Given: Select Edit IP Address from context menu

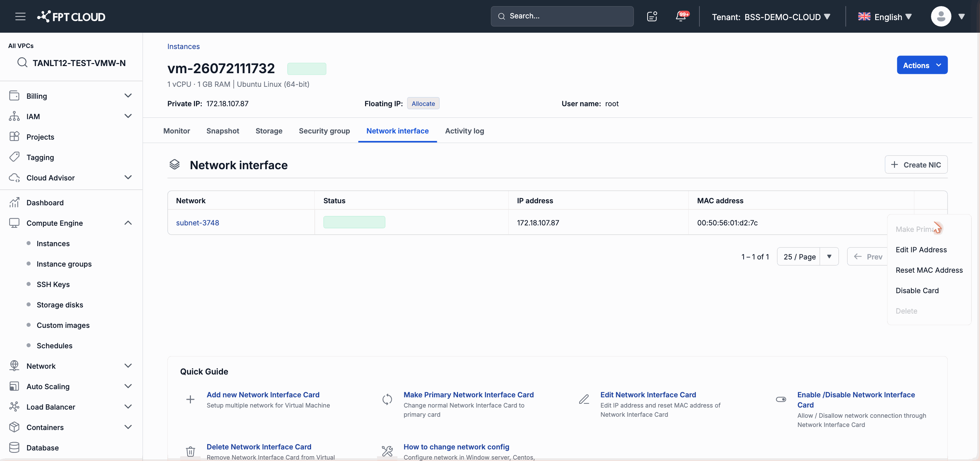Looking at the screenshot, I should point(929,250).
